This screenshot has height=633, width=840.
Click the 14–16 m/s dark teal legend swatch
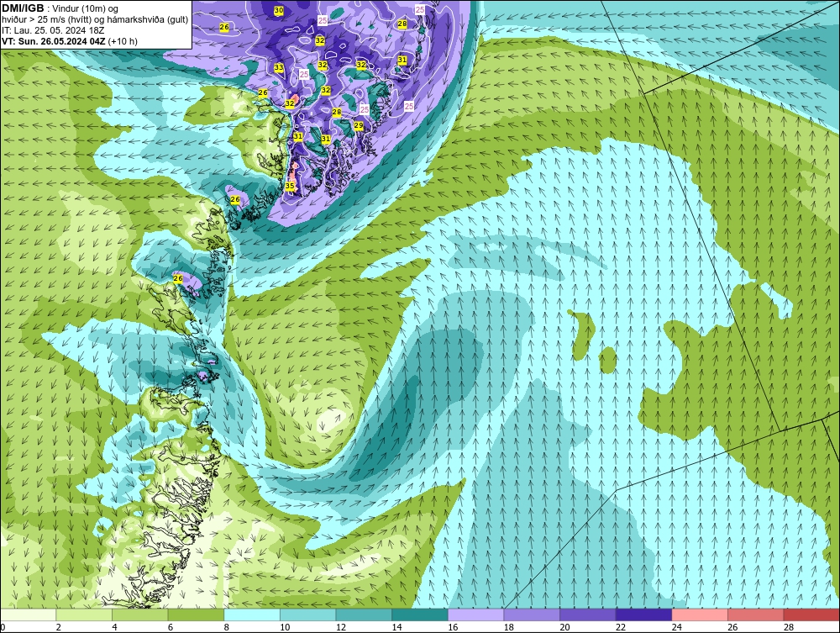419,615
